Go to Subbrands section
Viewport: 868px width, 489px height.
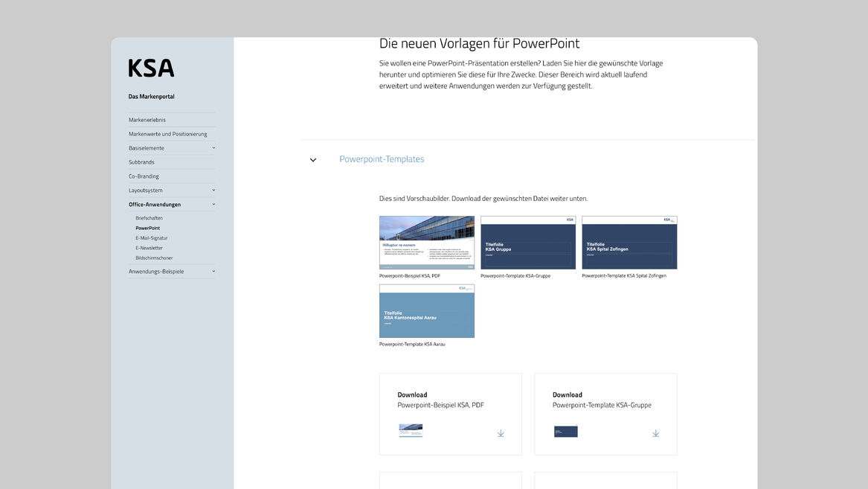click(x=141, y=162)
